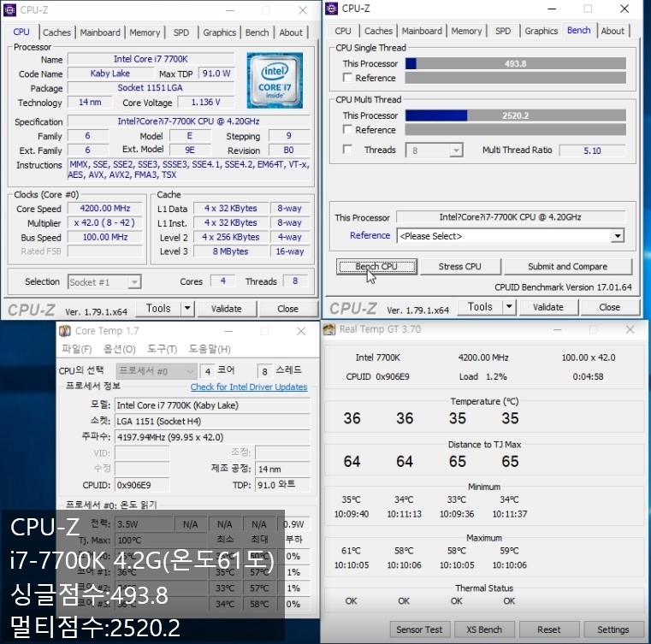
Task: Open About tab in right CPU-Z window
Action: tap(613, 31)
